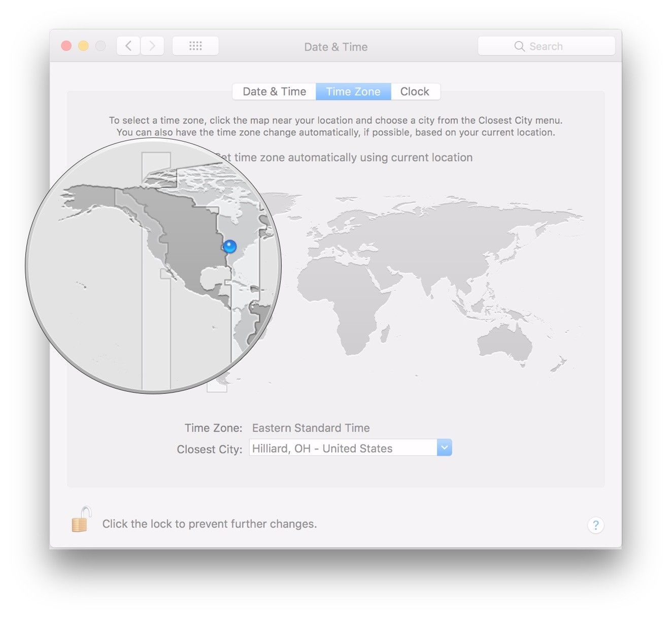Expand the Closest City dropdown arrow

444,448
